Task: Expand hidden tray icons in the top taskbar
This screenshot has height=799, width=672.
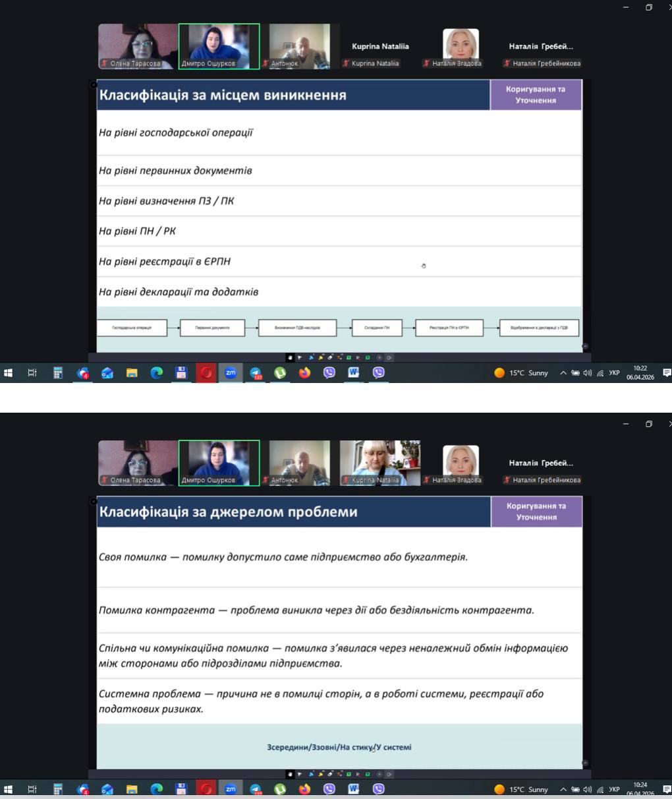Action: 563,373
